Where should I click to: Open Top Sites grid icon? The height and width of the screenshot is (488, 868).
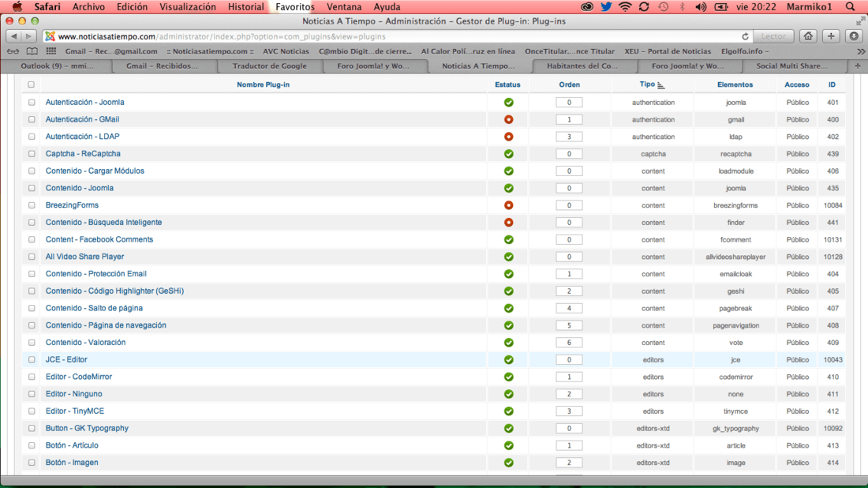[51, 51]
